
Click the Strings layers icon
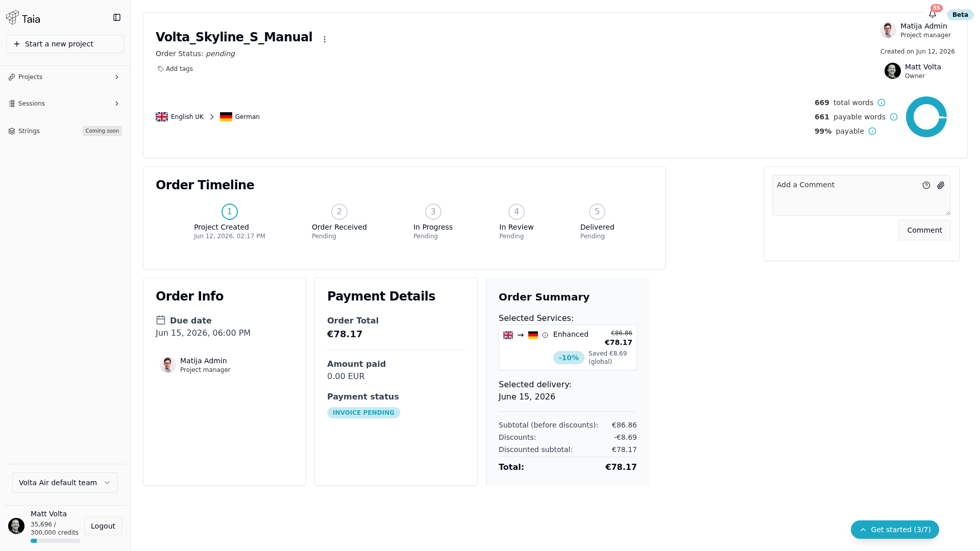[12, 131]
